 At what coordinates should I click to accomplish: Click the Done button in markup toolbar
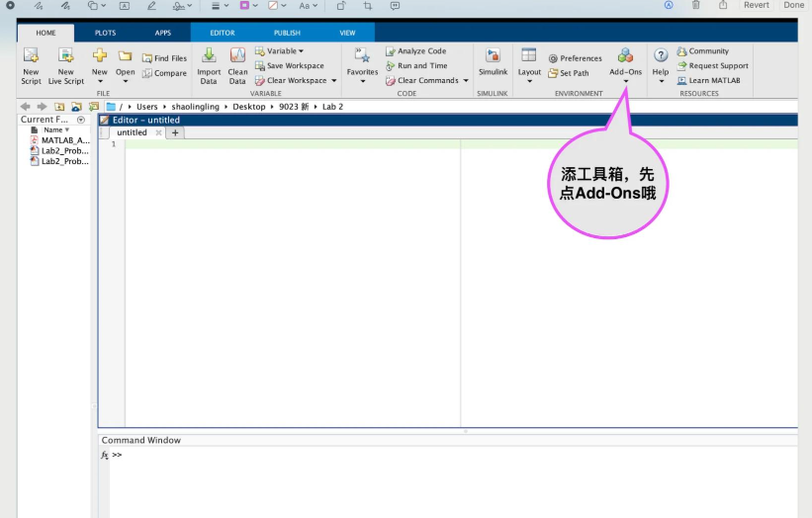(794, 5)
